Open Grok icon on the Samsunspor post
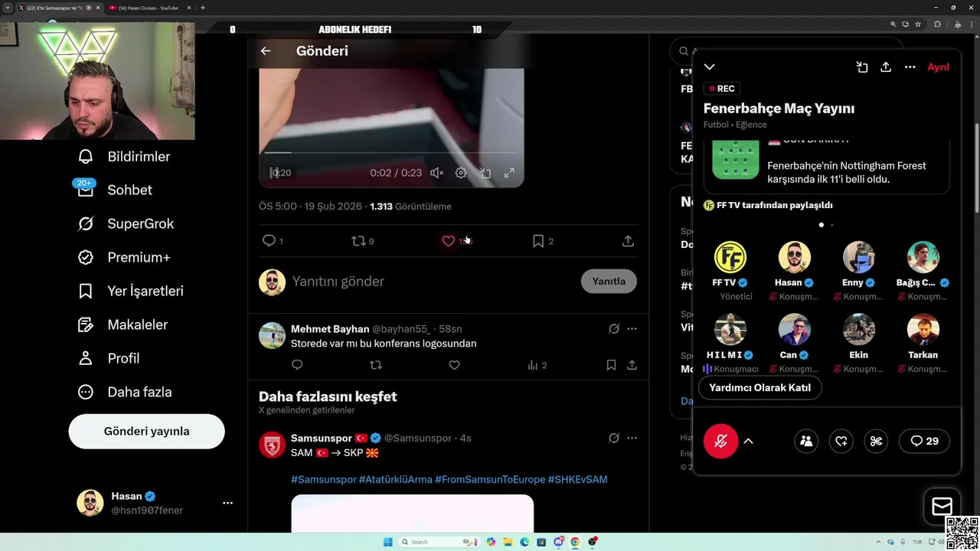 point(613,439)
